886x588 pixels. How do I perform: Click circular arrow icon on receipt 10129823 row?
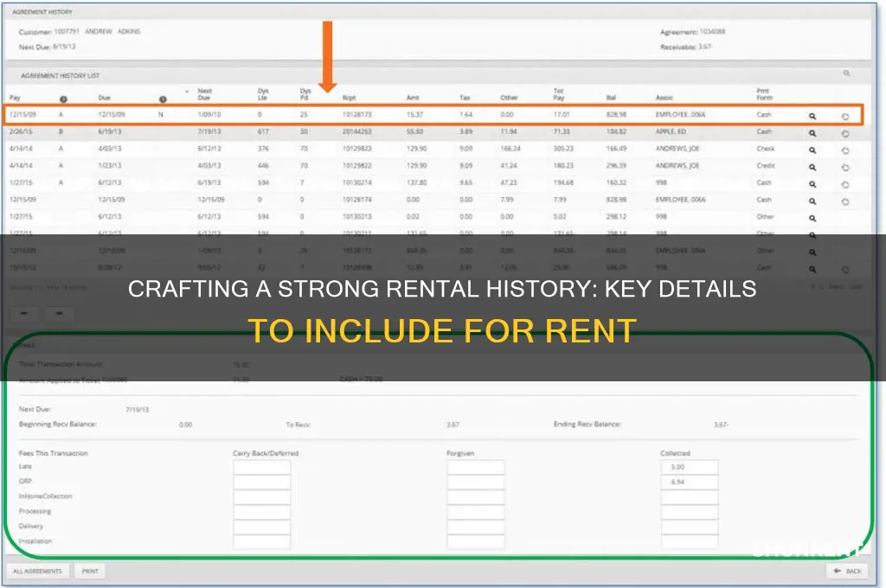(x=845, y=150)
